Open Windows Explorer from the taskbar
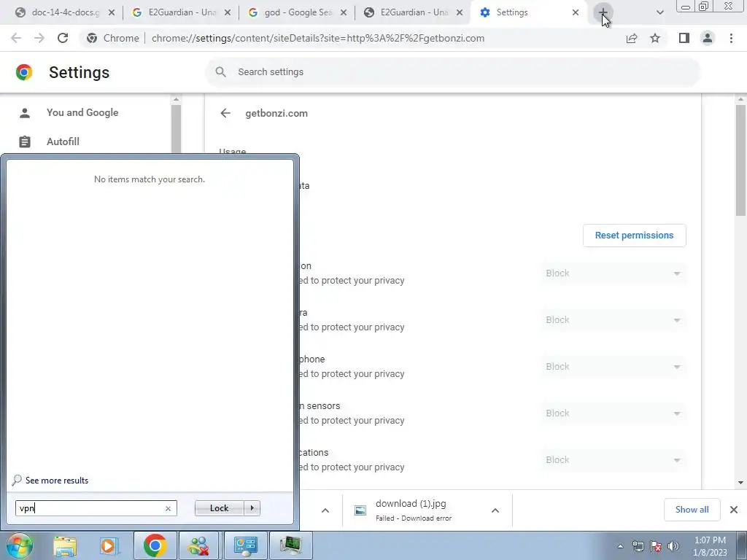Viewport: 747px width, 560px height. coord(65,545)
